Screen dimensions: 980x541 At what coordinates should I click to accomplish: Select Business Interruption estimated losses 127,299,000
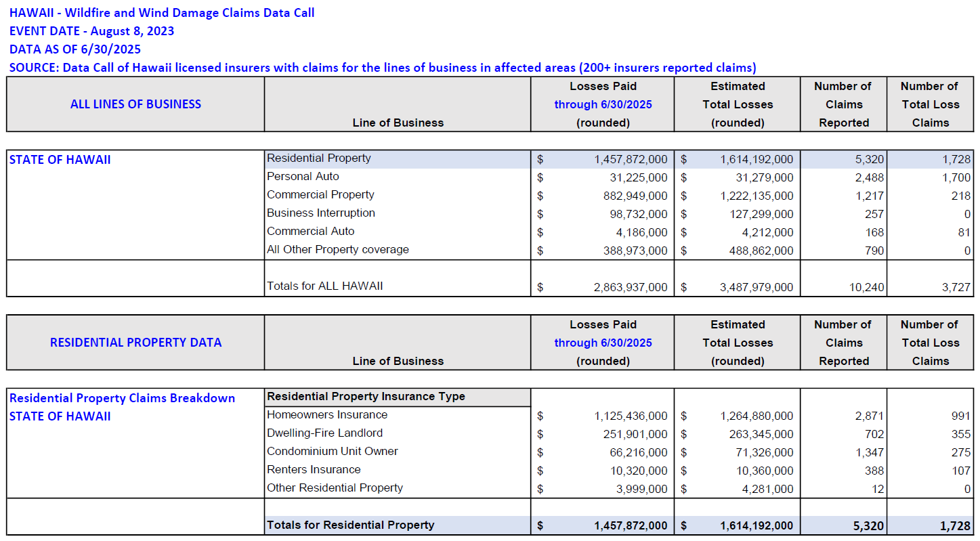point(761,215)
